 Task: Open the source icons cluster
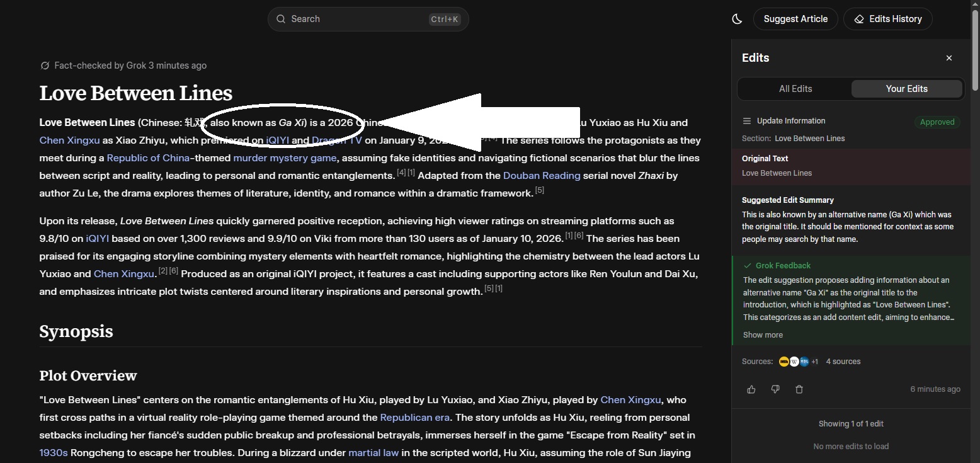[798, 362]
